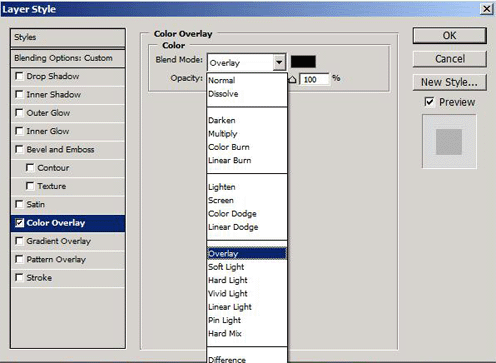The width and height of the screenshot is (496, 363).
Task: Select Difference blend mode
Action: (x=247, y=359)
